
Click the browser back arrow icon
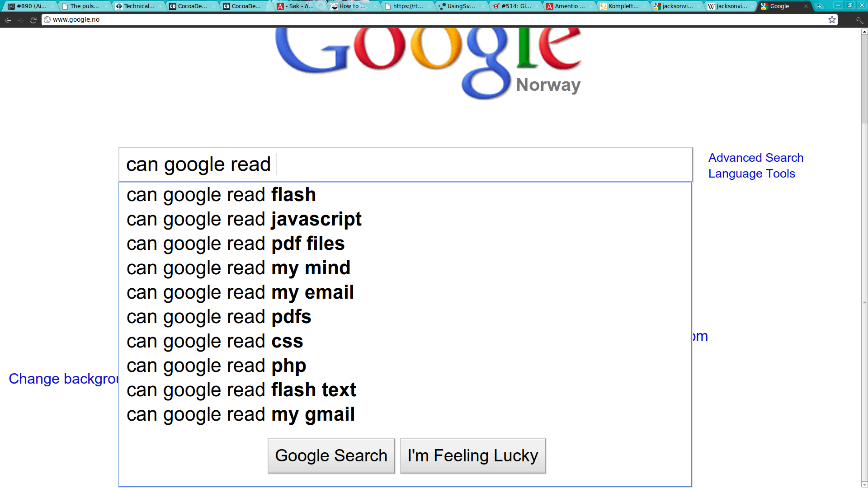click(x=8, y=20)
